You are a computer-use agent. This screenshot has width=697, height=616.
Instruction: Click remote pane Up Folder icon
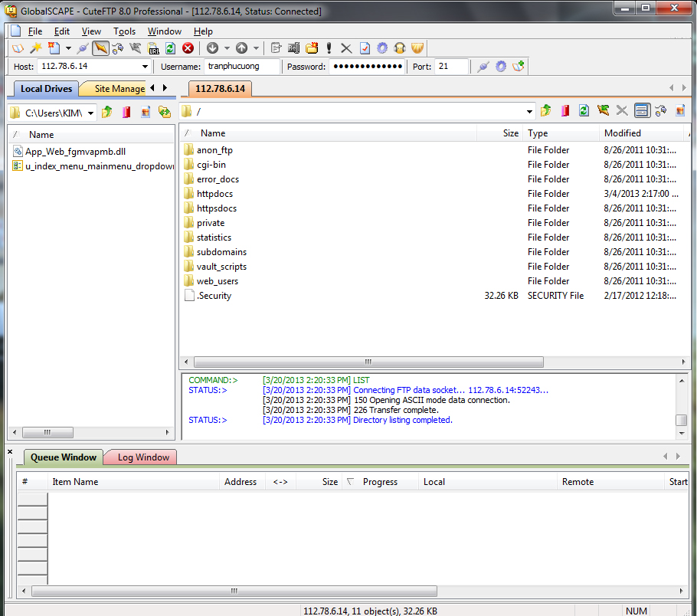pos(546,110)
